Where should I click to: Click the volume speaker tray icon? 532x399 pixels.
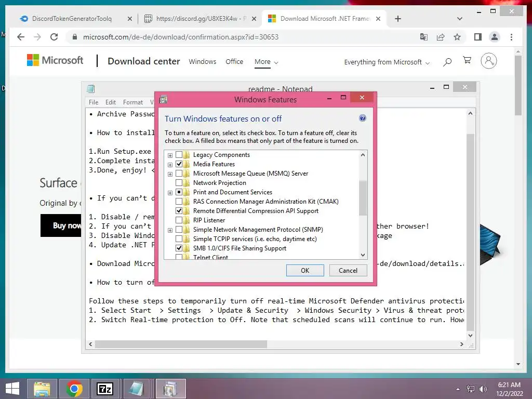tap(483, 389)
